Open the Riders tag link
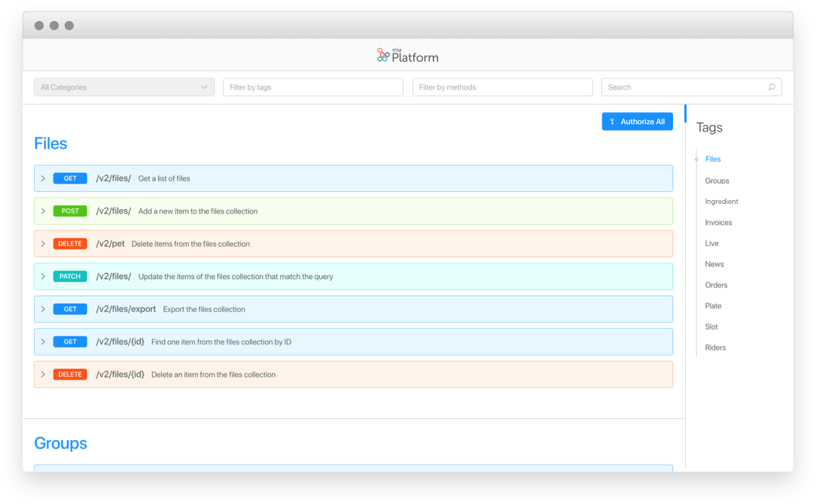Screen dimensions: 816x504 [x=715, y=347]
